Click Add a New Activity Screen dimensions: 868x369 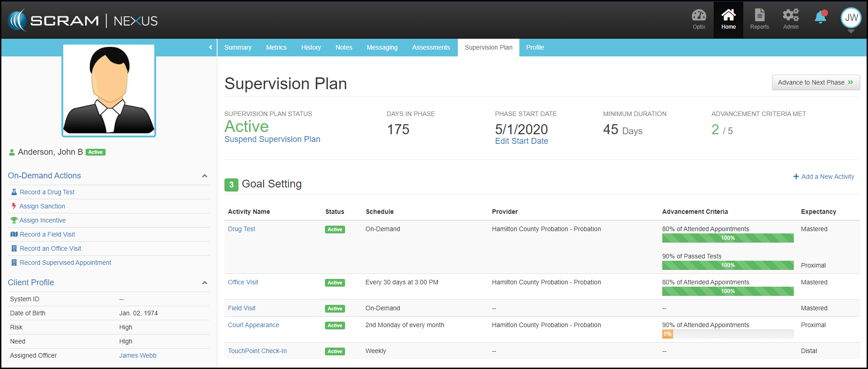[x=823, y=177]
